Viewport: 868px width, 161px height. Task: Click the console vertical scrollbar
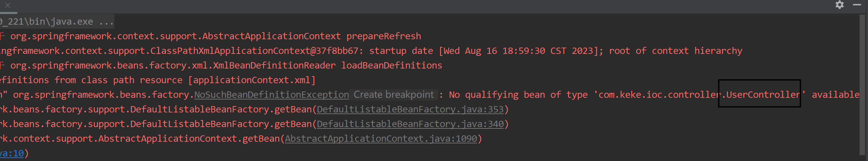[x=864, y=84]
